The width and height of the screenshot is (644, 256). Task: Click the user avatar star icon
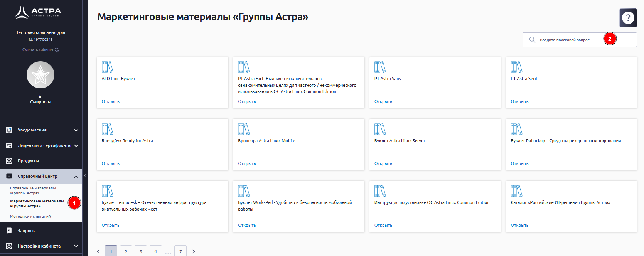point(40,75)
